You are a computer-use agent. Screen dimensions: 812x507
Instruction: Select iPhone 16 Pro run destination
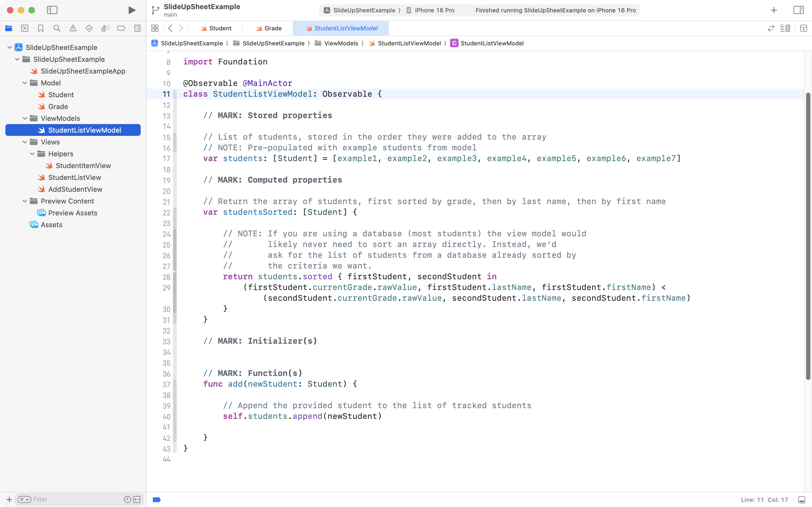pyautogui.click(x=434, y=10)
